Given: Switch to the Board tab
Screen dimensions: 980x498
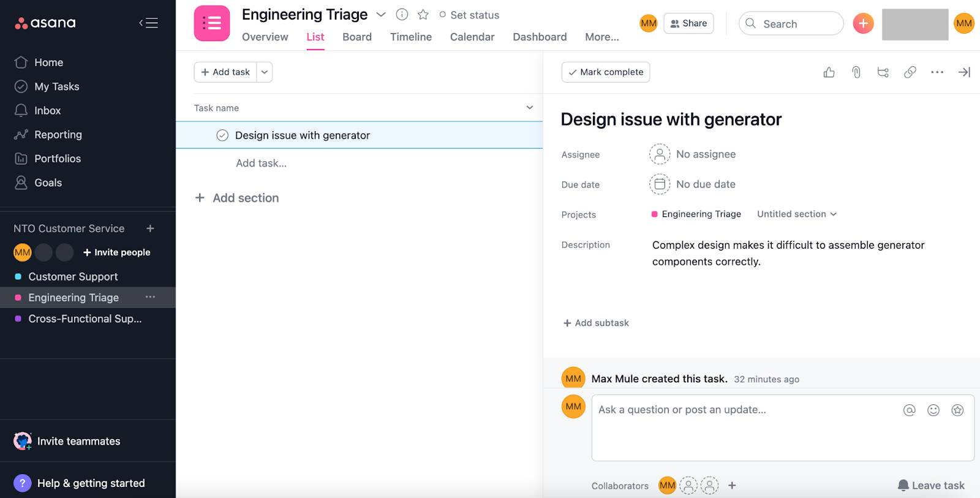Looking at the screenshot, I should click(357, 37).
